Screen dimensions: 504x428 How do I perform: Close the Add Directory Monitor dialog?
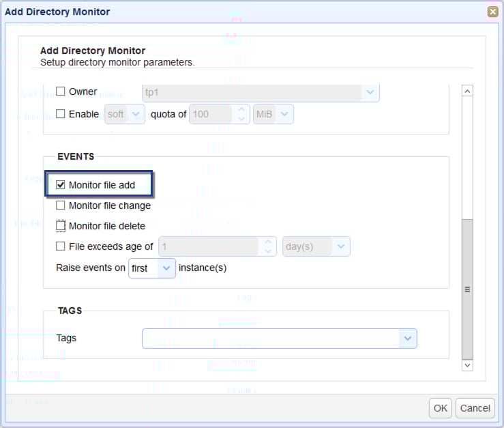click(492, 12)
